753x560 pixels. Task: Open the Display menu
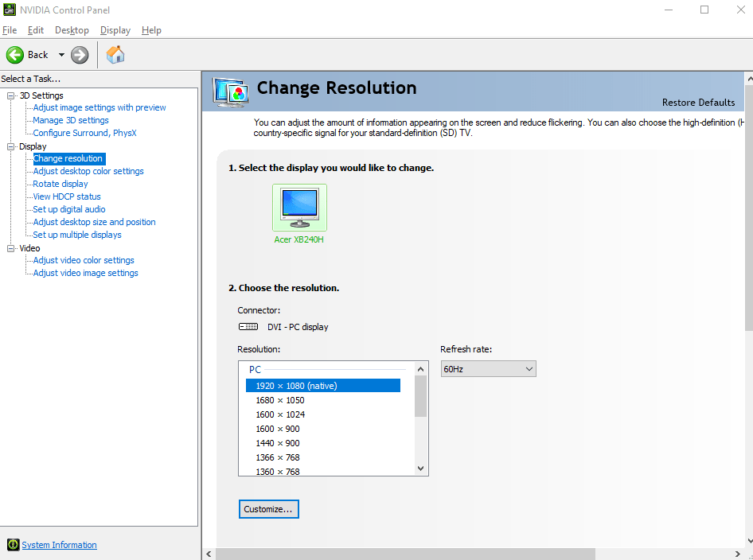pyautogui.click(x=115, y=29)
